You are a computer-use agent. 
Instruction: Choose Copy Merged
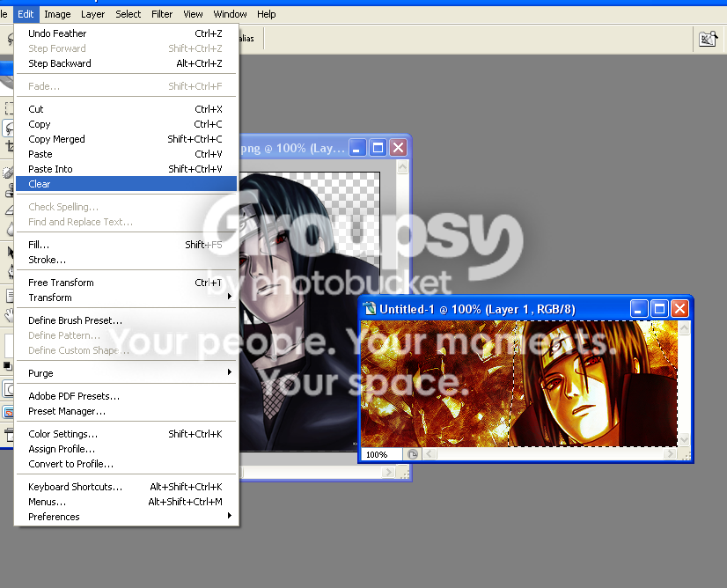126,139
